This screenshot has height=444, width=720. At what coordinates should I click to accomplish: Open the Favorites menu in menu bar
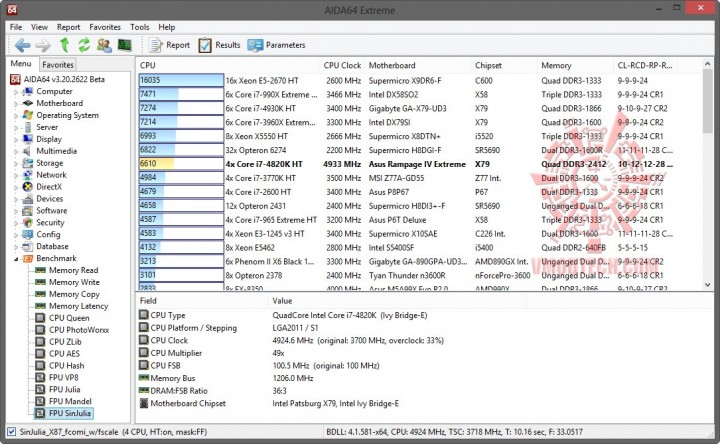coord(105,27)
